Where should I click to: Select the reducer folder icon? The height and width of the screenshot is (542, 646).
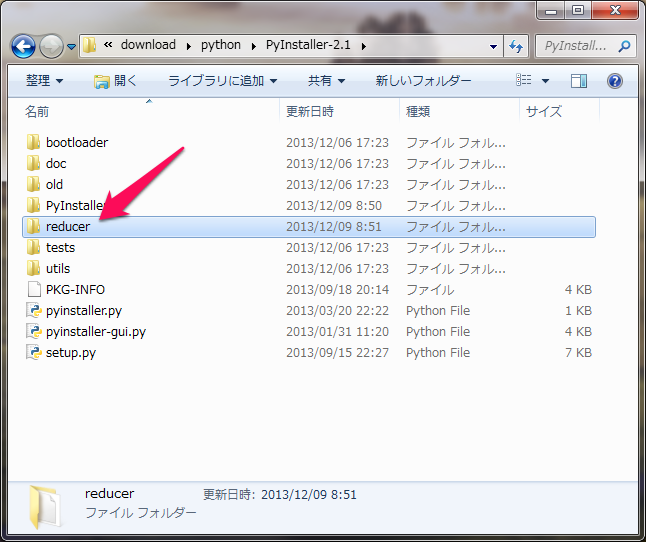[x=33, y=226]
